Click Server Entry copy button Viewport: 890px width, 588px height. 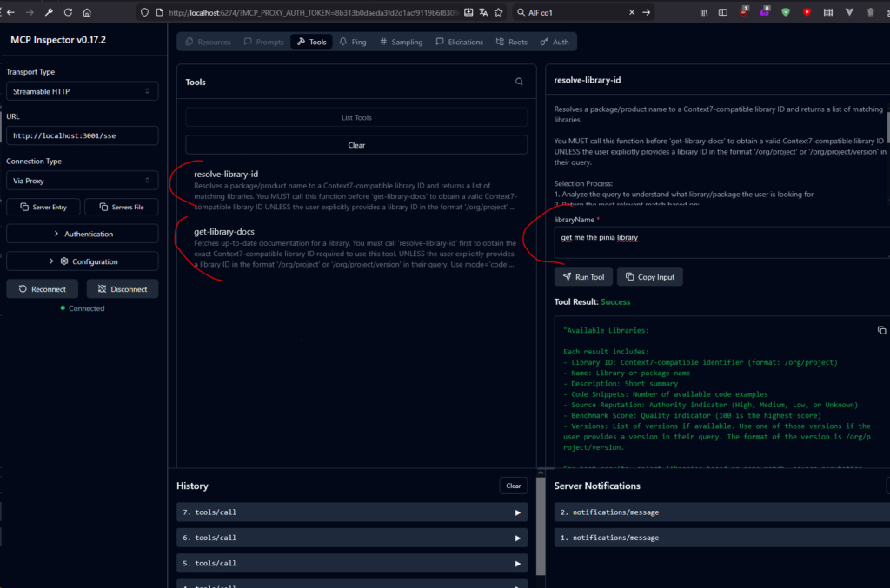tap(43, 207)
